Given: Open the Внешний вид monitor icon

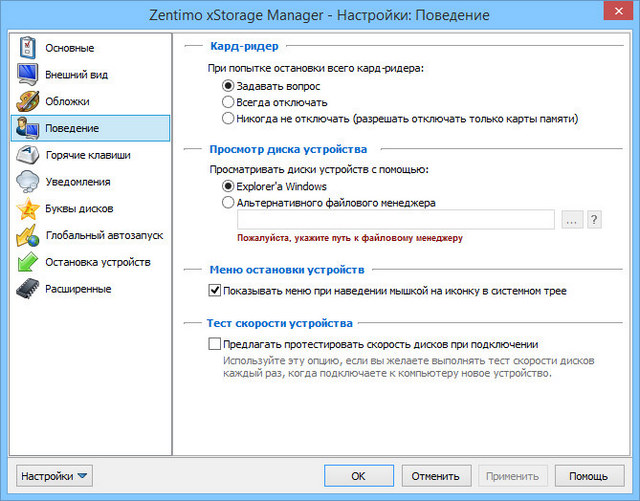Looking at the screenshot, I should [x=27, y=75].
